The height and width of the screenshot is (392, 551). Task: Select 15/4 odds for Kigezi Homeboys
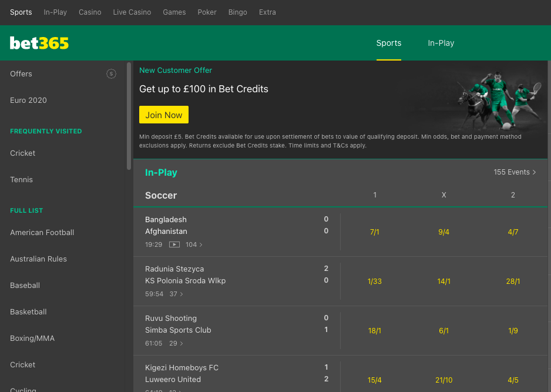(x=375, y=380)
